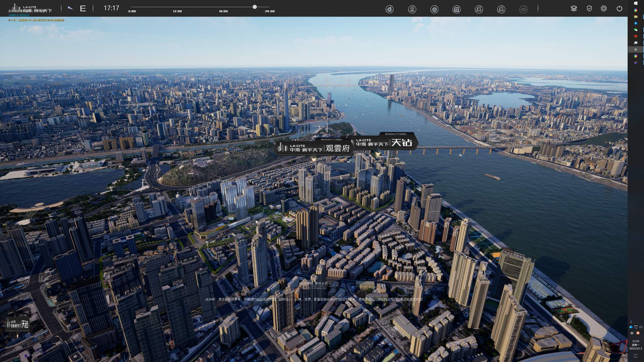Click the 17:17 time display
The width and height of the screenshot is (644, 362).
point(112,8)
